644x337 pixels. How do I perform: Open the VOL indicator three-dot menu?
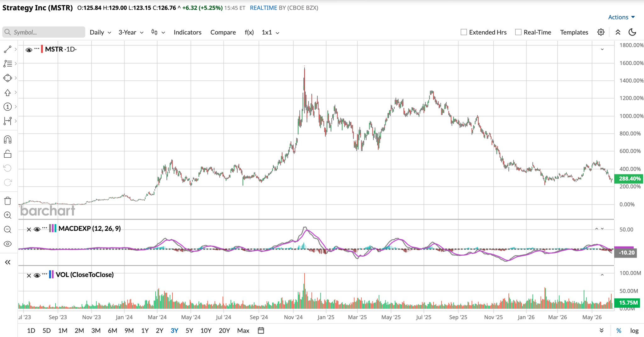click(x=45, y=274)
